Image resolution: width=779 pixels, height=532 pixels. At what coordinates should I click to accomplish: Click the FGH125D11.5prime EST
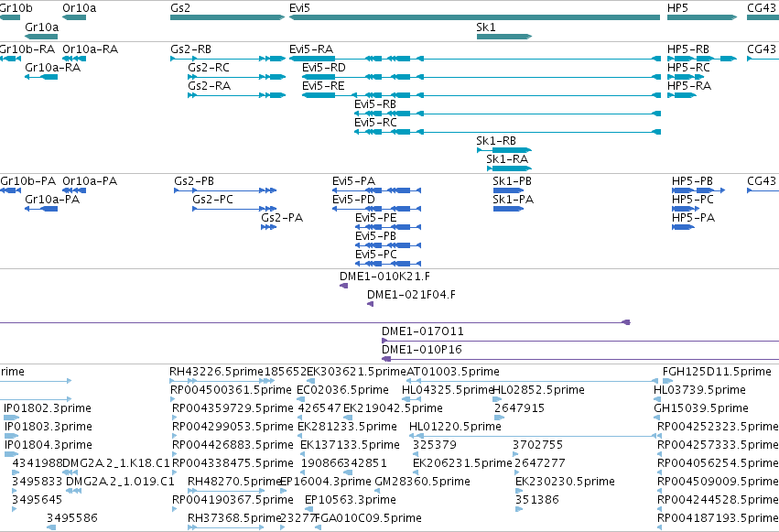(667, 381)
